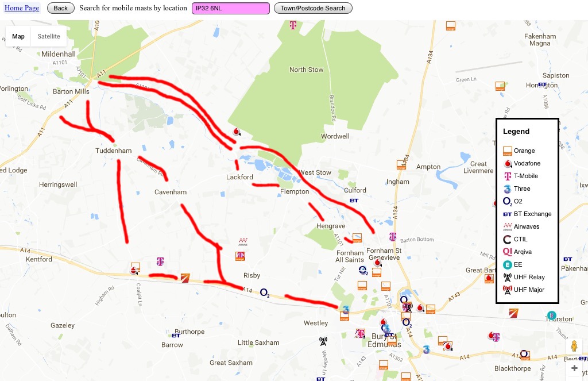Click the Airwaves mast marker north of Risby
The width and height of the screenshot is (588, 381).
(243, 241)
